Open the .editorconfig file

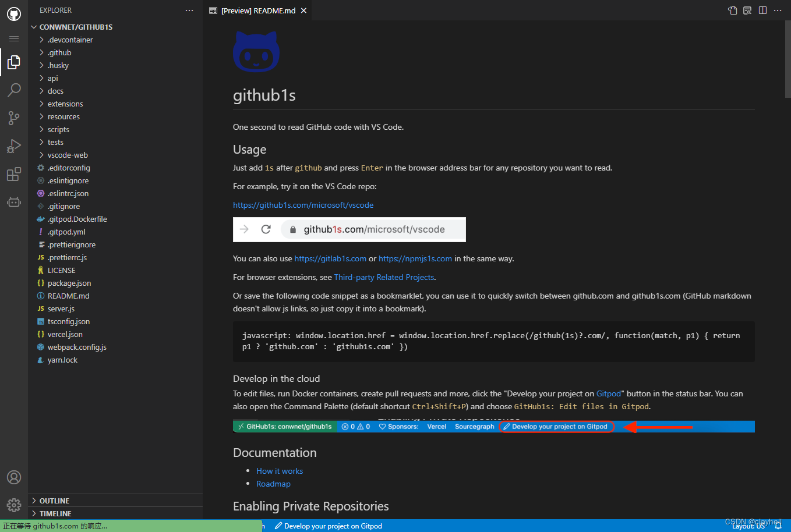tap(115, 168)
